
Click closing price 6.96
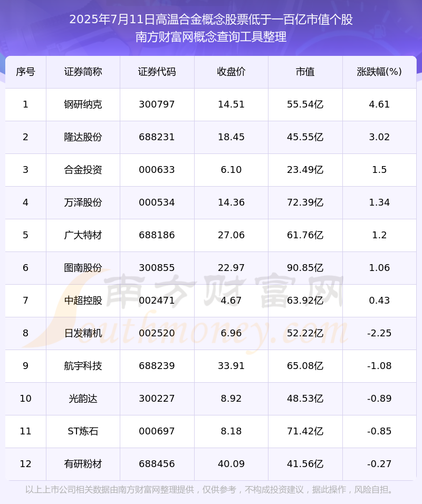(x=231, y=333)
